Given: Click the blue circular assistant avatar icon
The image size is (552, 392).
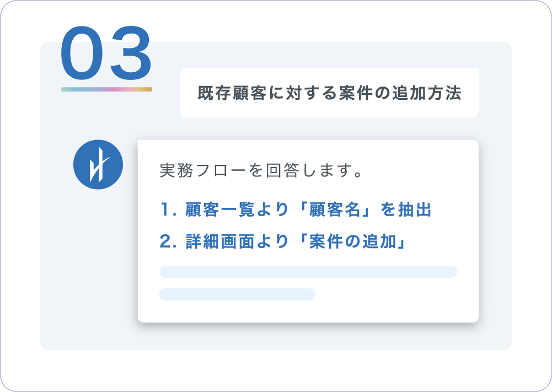Looking at the screenshot, I should click(x=98, y=164).
